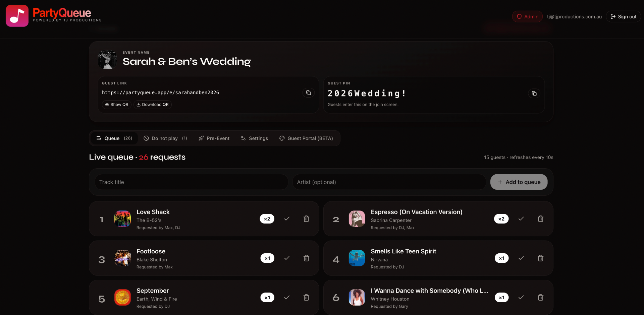Click the September album cover

coord(122,298)
